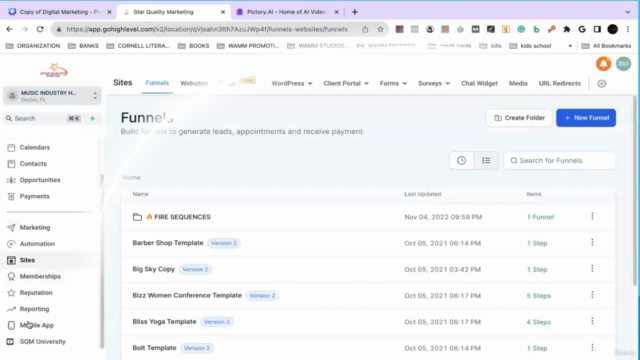
Task: Open the notifications bell icon
Action: click(603, 64)
